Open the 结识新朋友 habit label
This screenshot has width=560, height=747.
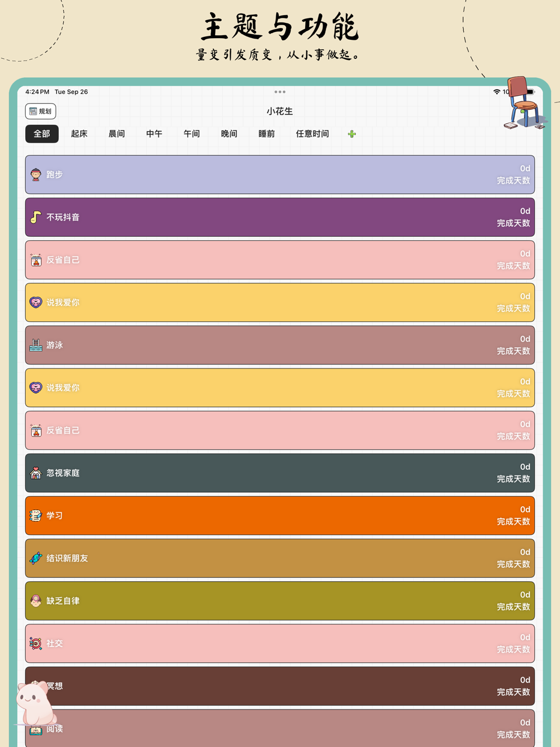[67, 558]
